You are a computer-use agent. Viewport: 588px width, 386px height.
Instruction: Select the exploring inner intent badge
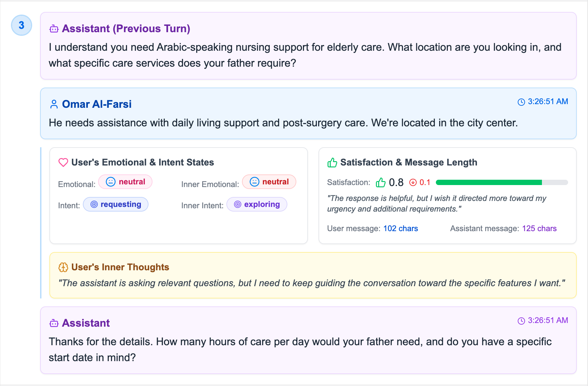pyautogui.click(x=257, y=204)
